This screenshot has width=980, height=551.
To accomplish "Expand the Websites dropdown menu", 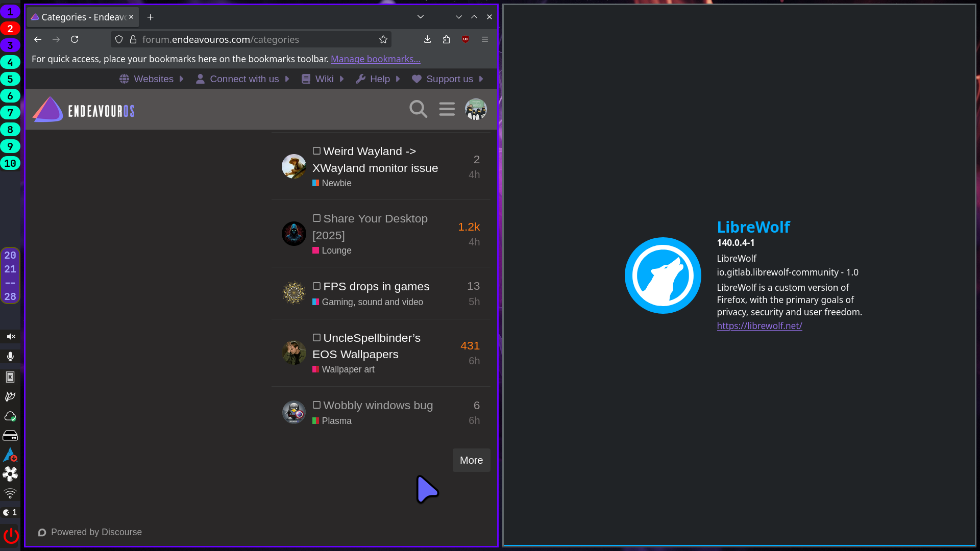I will click(x=152, y=79).
